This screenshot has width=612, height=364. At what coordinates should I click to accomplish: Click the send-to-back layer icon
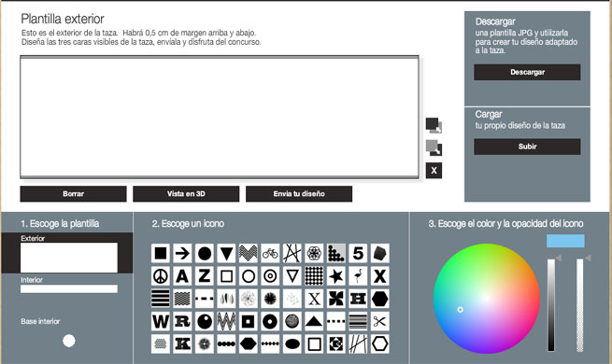point(434,147)
